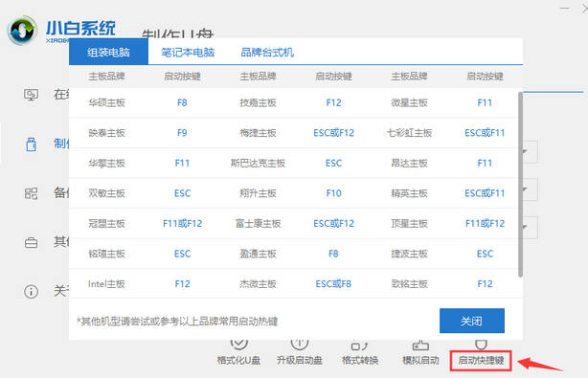This screenshot has height=378, width=588.
Task: Click the ESC key for 捷波主板
Action: click(485, 254)
